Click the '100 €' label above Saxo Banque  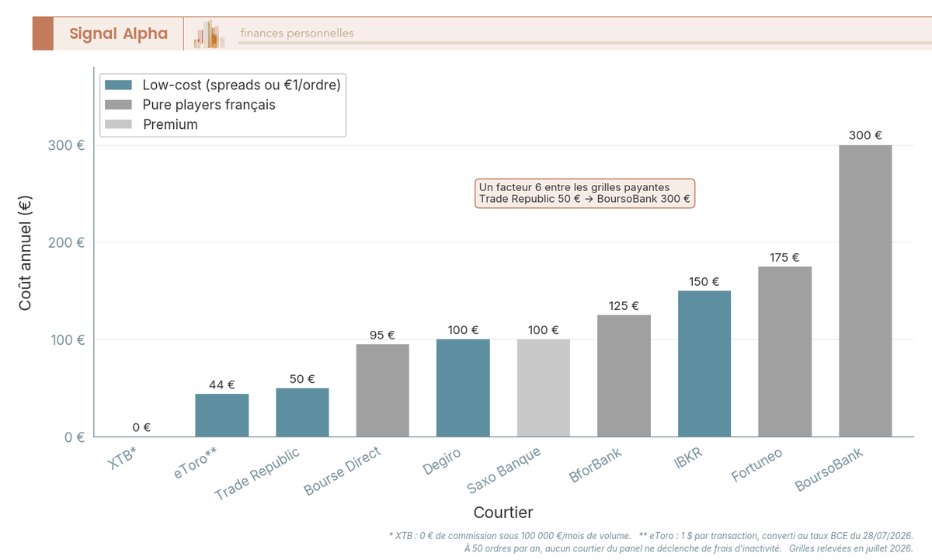[544, 330]
